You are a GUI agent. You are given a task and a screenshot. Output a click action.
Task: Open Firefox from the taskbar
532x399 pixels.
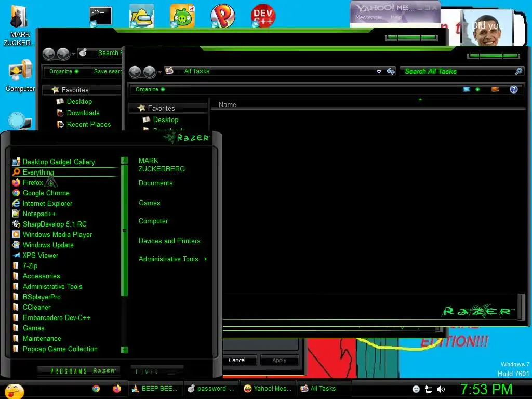pyautogui.click(x=117, y=389)
